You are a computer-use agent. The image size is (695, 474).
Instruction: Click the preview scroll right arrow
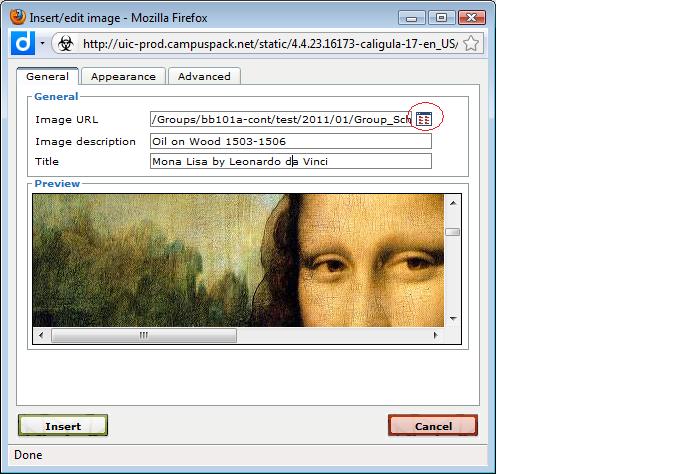tap(435, 335)
